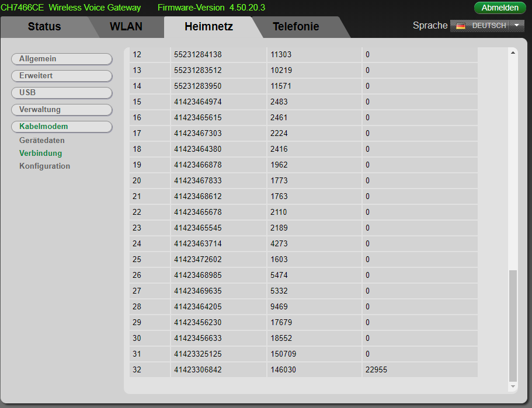Select value 146030 in row 32
The width and height of the screenshot is (532, 408).
tap(283, 370)
